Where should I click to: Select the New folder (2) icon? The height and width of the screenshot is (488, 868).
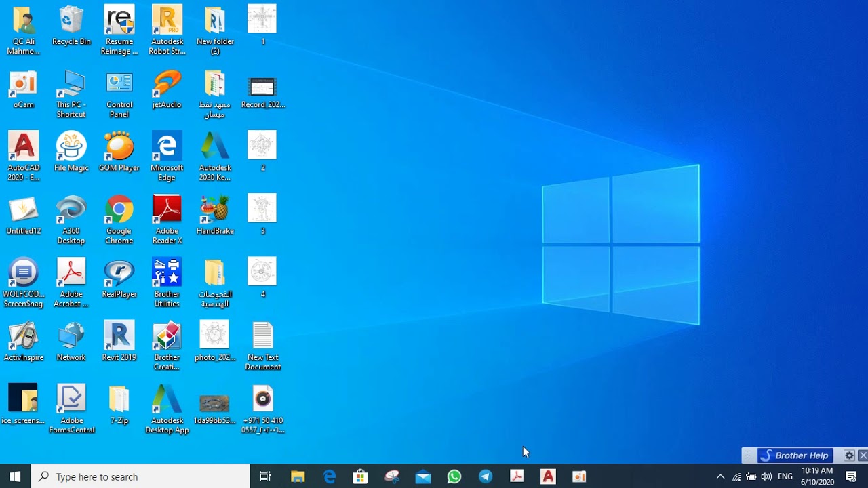(215, 30)
